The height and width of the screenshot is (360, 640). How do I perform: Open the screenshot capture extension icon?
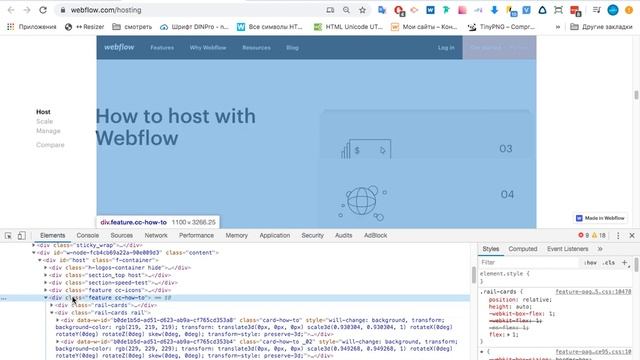pos(558,10)
